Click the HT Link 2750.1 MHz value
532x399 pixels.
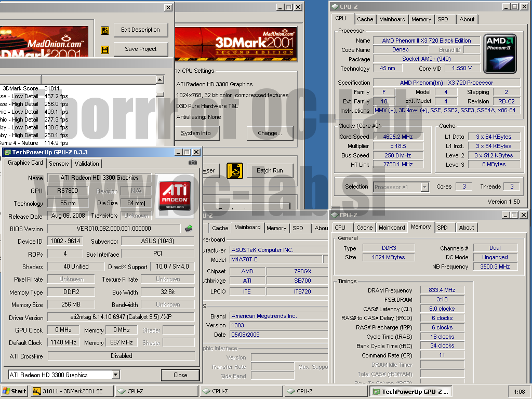tap(398, 165)
